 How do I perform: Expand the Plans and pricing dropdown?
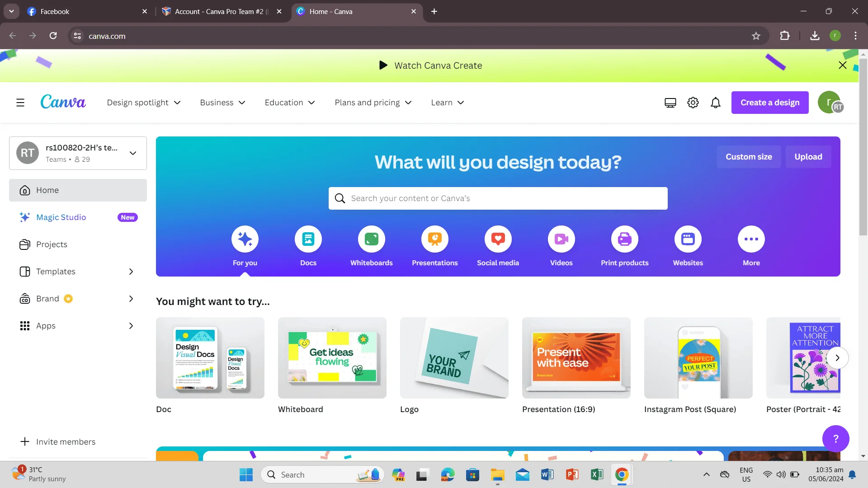click(373, 103)
